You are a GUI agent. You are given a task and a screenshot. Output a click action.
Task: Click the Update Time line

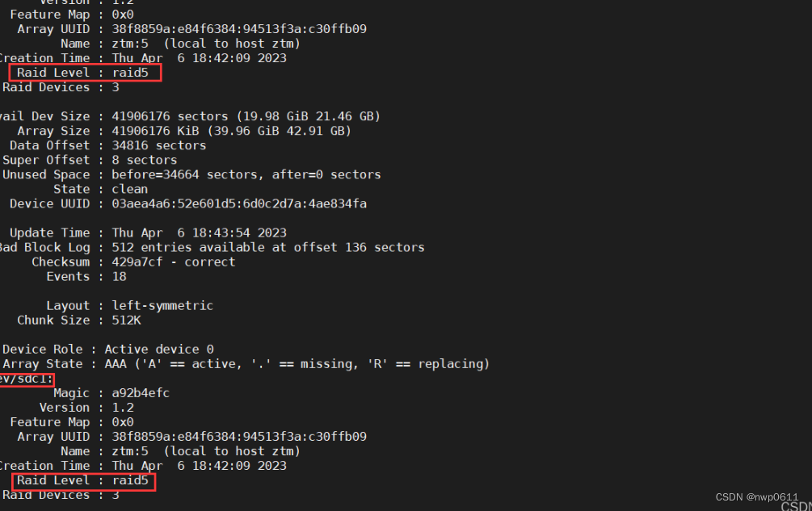(148, 232)
